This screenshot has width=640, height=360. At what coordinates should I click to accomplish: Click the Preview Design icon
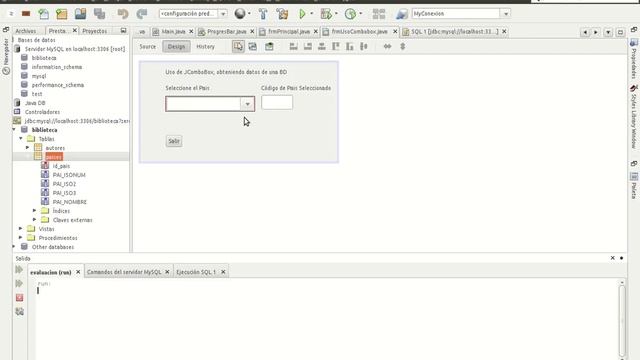point(269,47)
